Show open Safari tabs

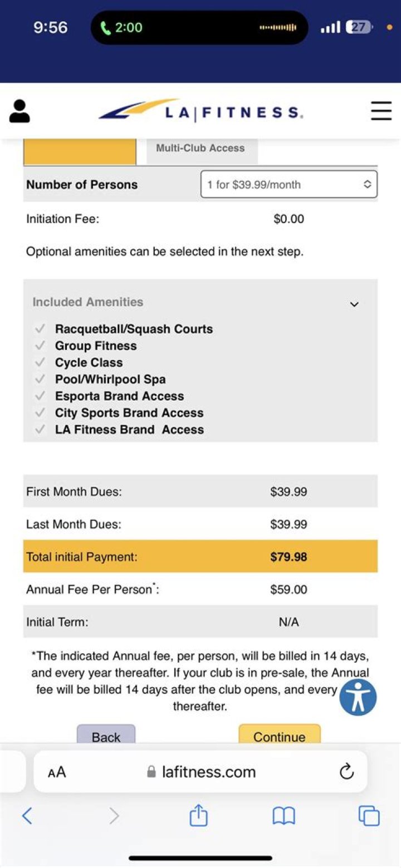click(369, 816)
